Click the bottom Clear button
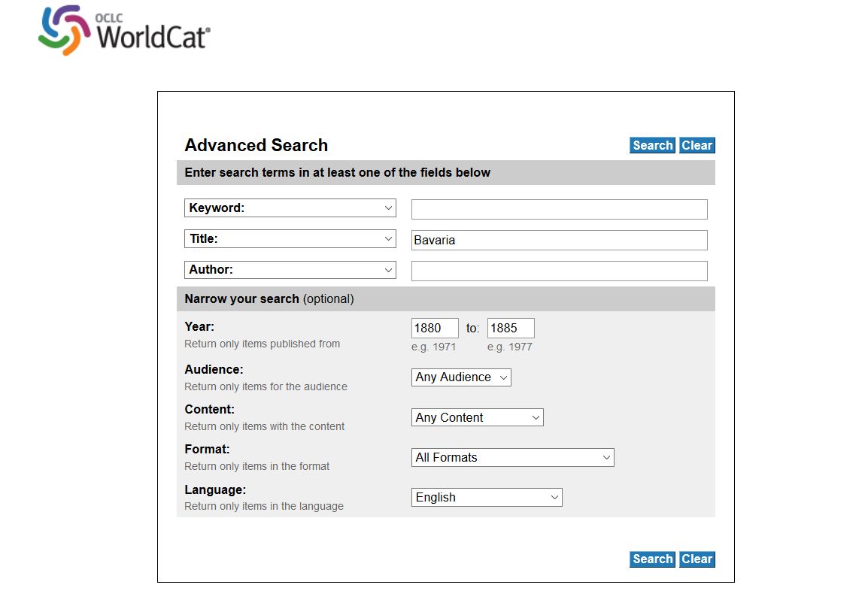868x603 pixels. click(697, 559)
